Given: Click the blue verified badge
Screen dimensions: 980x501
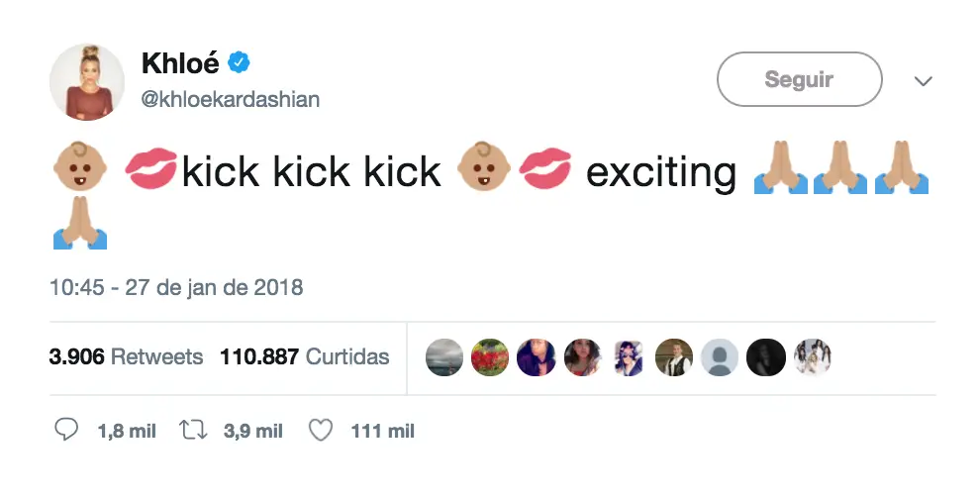Looking at the screenshot, I should point(239,62).
